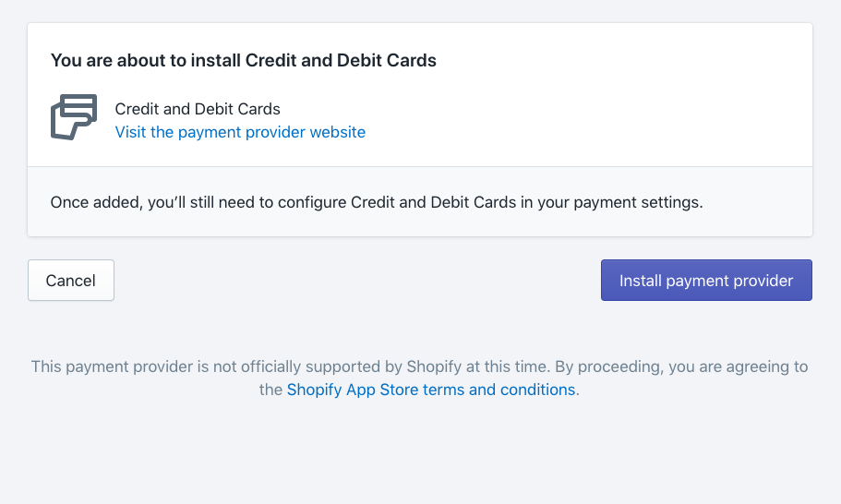Open Shopify App Store terms and conditions
This screenshot has height=504, width=841.
click(431, 390)
